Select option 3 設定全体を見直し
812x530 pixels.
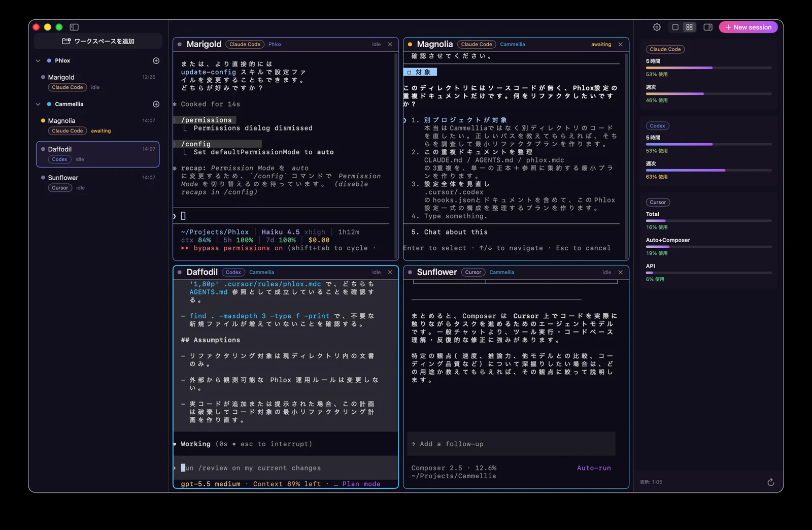457,184
